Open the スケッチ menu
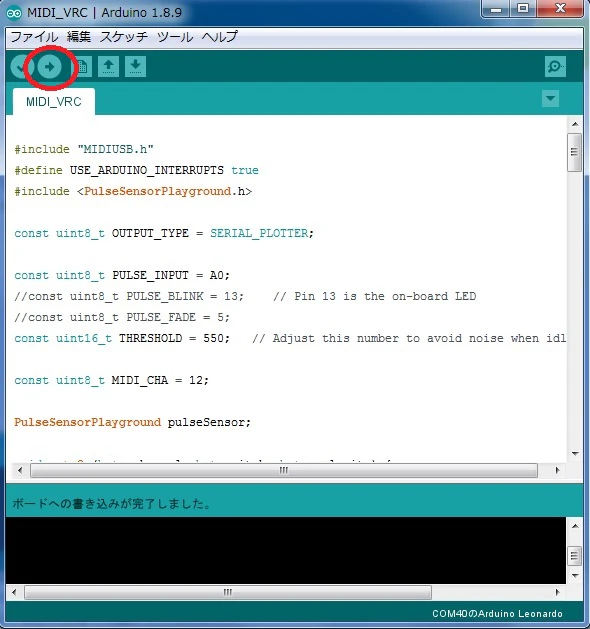Image resolution: width=590 pixels, height=629 pixels. [x=124, y=37]
